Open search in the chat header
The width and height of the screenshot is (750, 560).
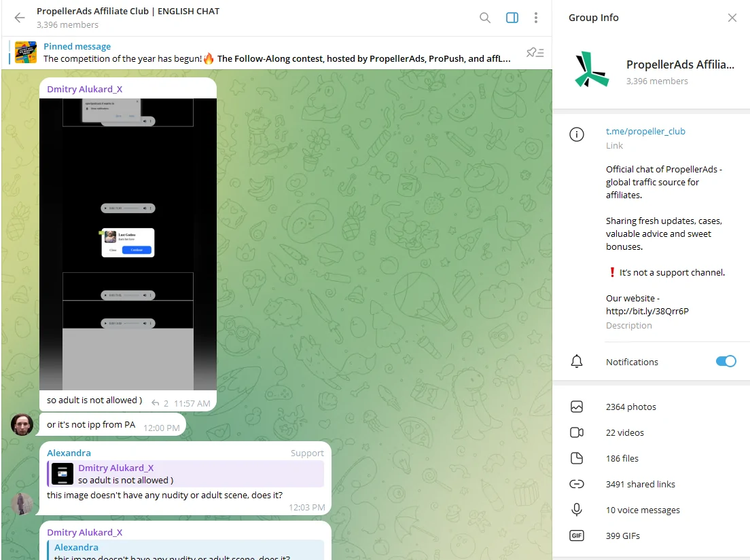tap(485, 18)
